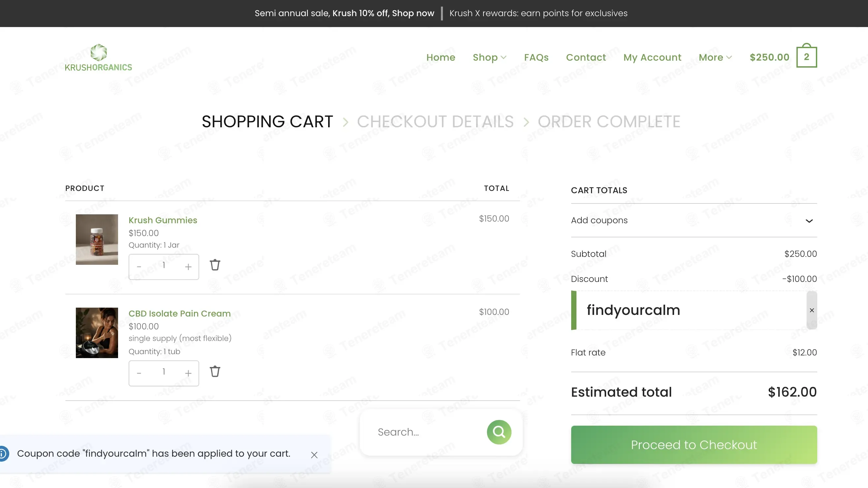Dismiss the coupon applied notification

coord(314,455)
